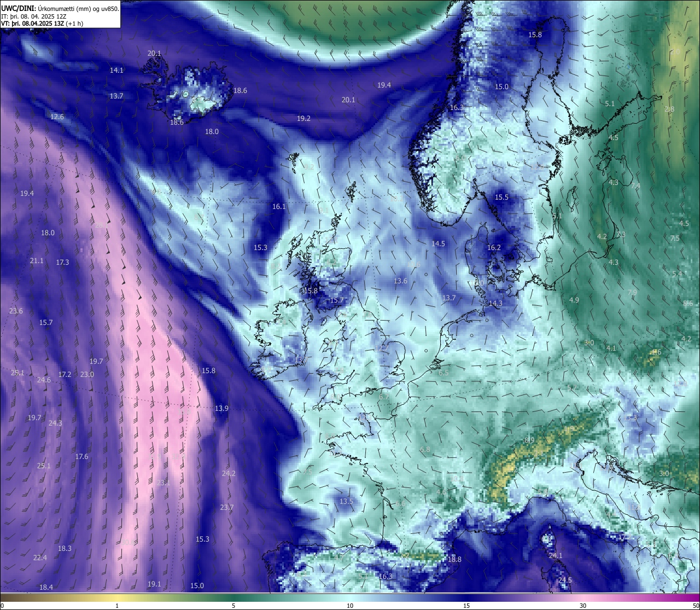The width and height of the screenshot is (700, 610).
Task: Click the 13.5 value in the Bay of Biscay
Action: pyautogui.click(x=346, y=501)
